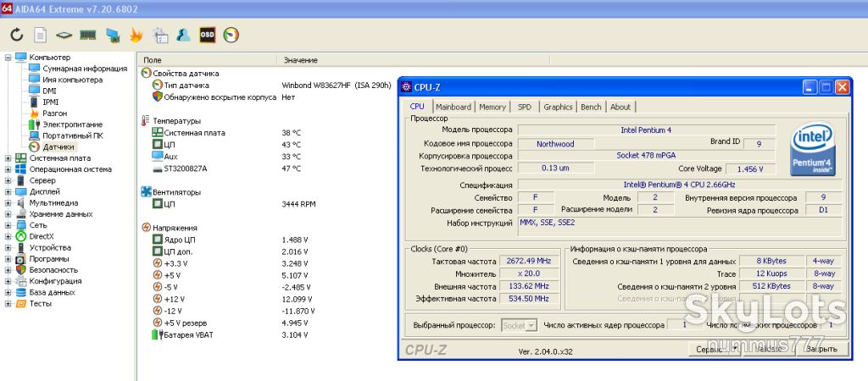This screenshot has height=381, width=868.
Task: Click the memory module icon in toolbar
Action: click(x=88, y=35)
